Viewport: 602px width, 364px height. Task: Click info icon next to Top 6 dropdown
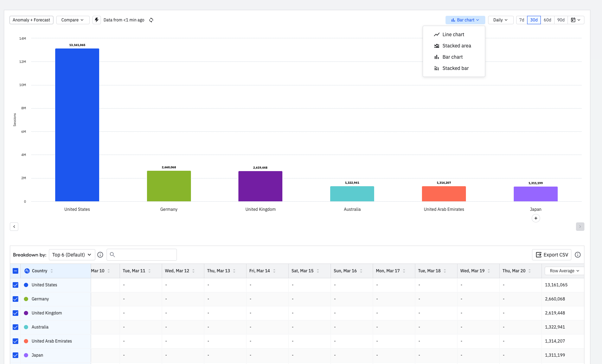pos(100,255)
